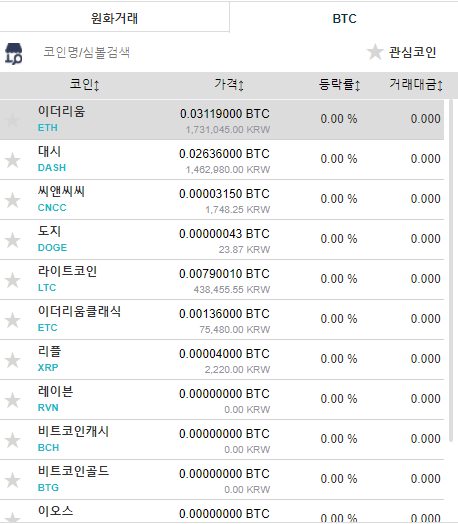The width and height of the screenshot is (458, 524).
Task: Sort list by 가격 column header
Action: 229,84
